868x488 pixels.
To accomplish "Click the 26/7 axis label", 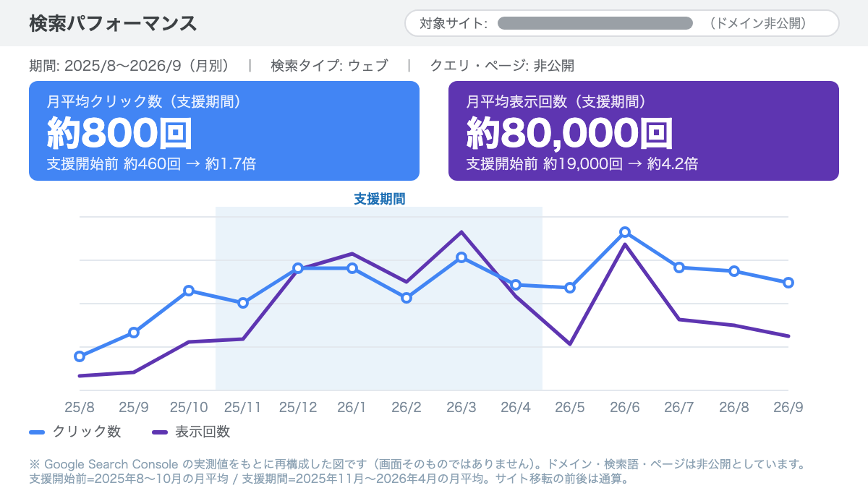I will [679, 408].
